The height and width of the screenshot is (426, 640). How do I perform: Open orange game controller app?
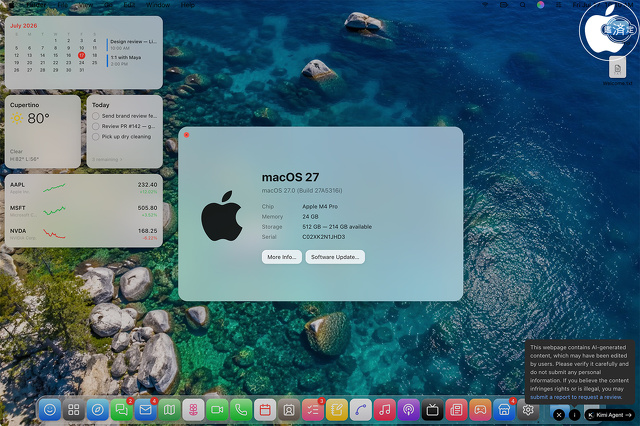480,409
